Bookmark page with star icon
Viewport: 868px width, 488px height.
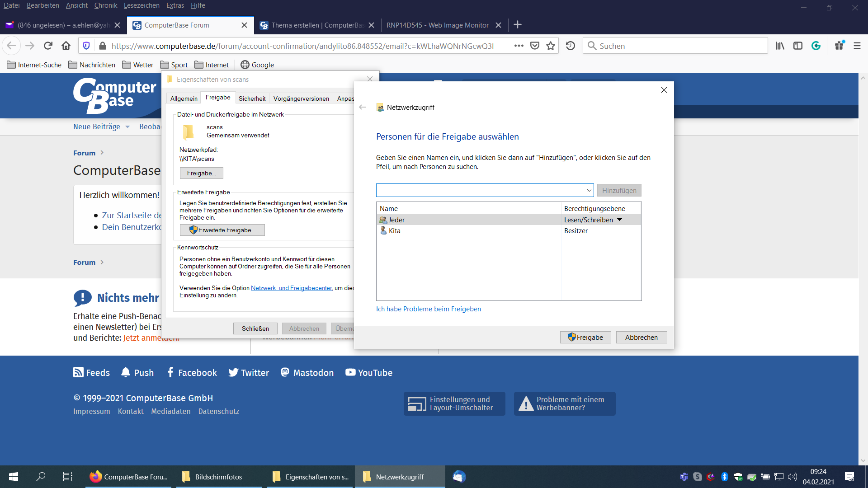tap(550, 46)
